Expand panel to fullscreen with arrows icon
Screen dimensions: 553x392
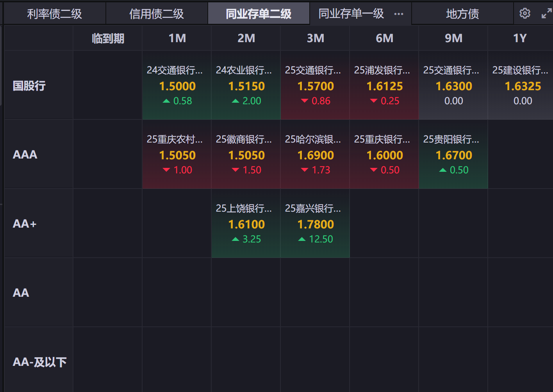[546, 14]
